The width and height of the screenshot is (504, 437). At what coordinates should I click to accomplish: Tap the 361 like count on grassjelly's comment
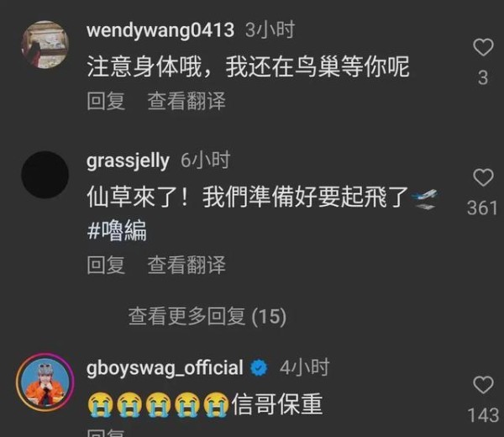coord(482,208)
